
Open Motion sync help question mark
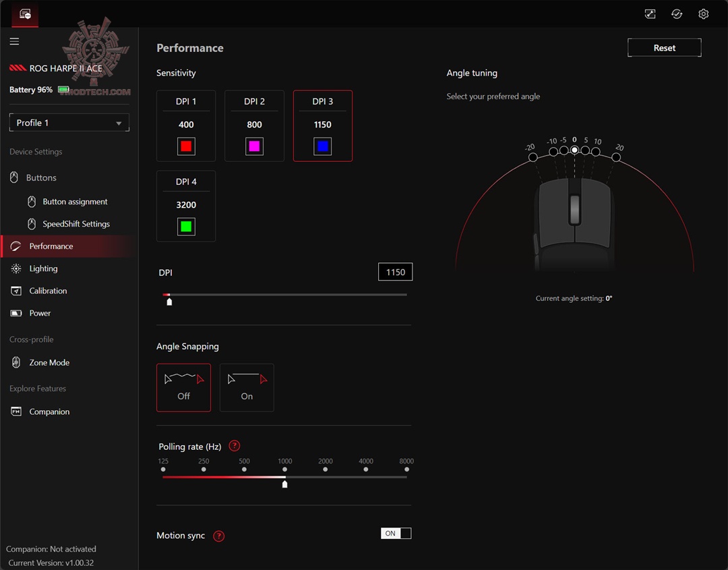pyautogui.click(x=218, y=536)
